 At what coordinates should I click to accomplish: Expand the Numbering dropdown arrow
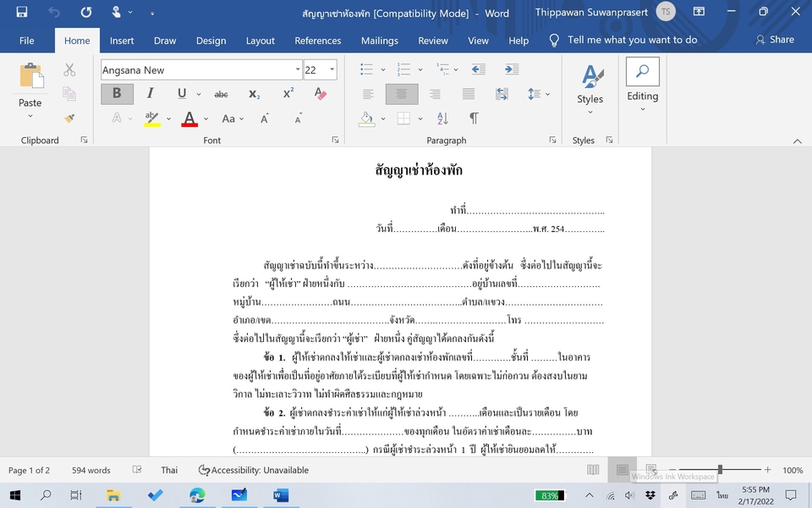420,69
